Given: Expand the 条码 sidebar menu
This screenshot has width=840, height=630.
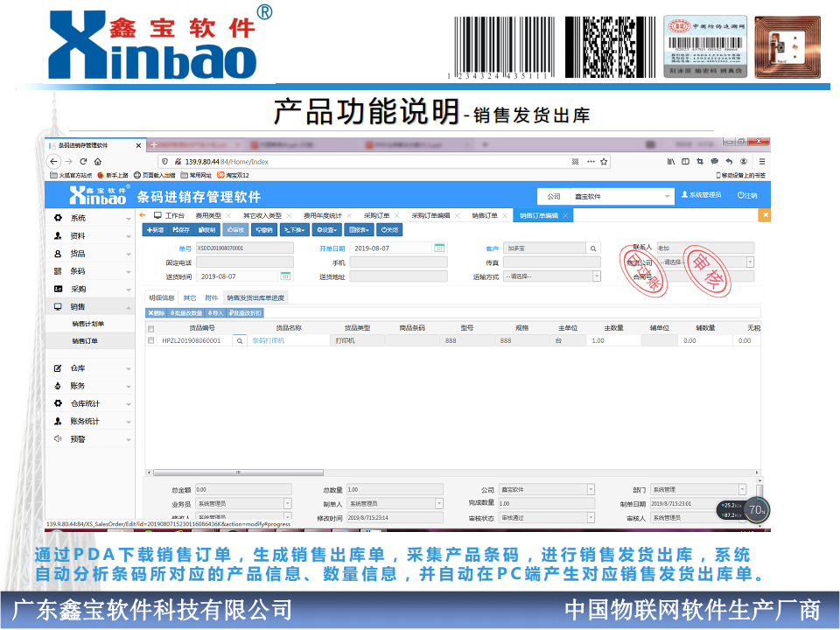Looking at the screenshot, I should click(91, 271).
